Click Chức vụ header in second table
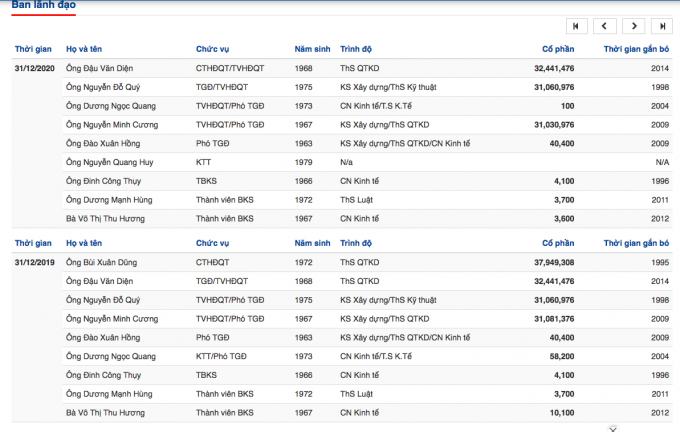The width and height of the screenshot is (680, 432). (x=212, y=243)
